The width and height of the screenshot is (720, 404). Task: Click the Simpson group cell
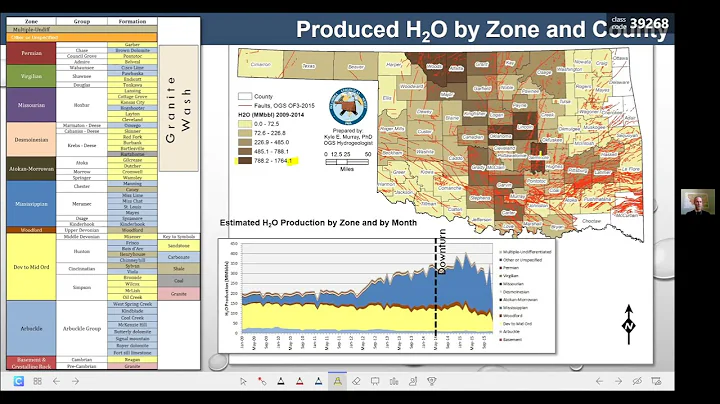coord(82,287)
